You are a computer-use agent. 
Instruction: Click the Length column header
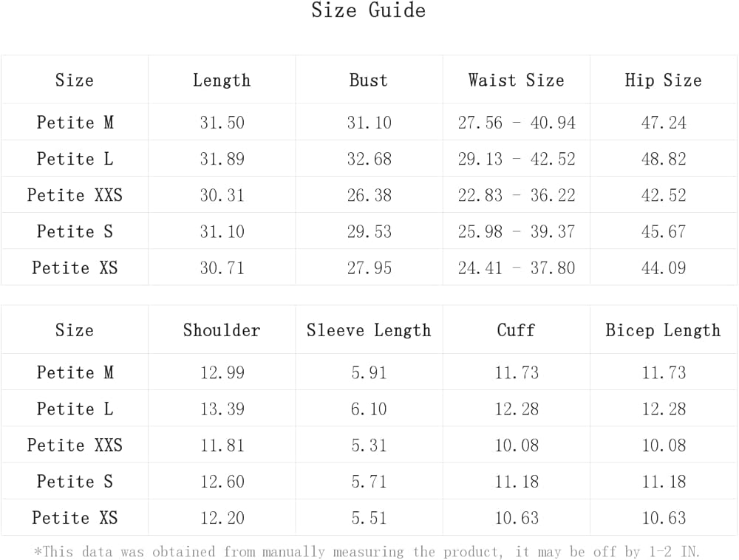[x=222, y=81]
